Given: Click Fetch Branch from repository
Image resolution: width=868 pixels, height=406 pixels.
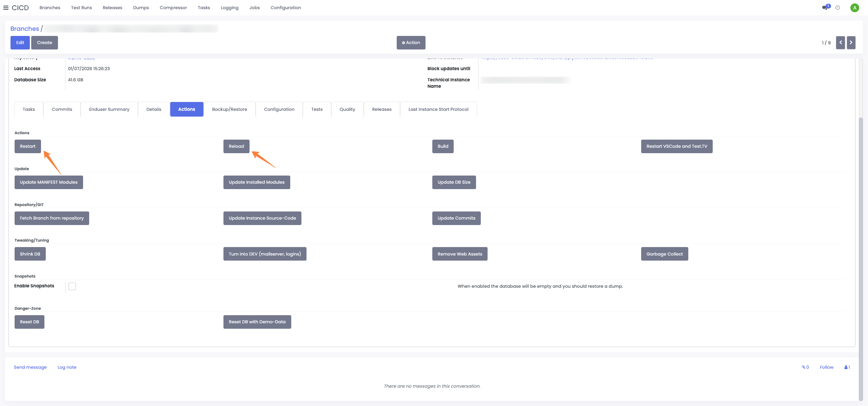Looking at the screenshot, I should (x=52, y=218).
